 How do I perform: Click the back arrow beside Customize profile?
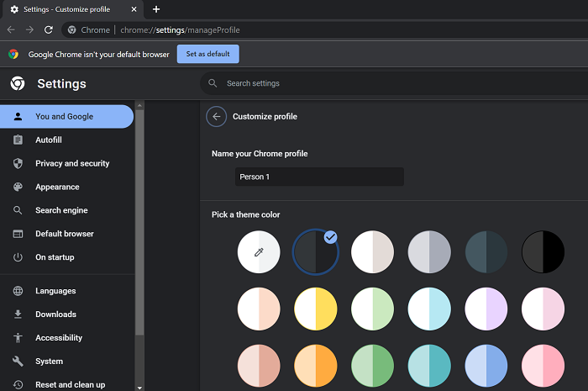pyautogui.click(x=217, y=117)
